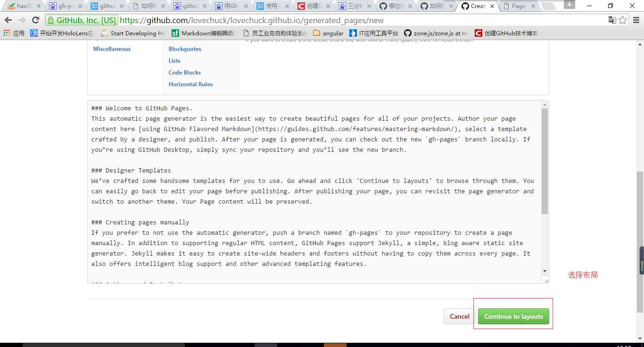This screenshot has width=644, height=347.
Task: Open Start Developing Ho bookmark
Action: coord(133,33)
